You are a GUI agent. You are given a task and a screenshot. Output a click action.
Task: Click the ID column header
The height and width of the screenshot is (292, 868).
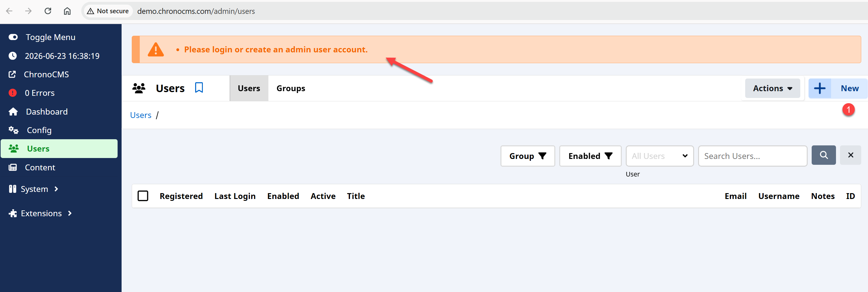click(x=850, y=196)
